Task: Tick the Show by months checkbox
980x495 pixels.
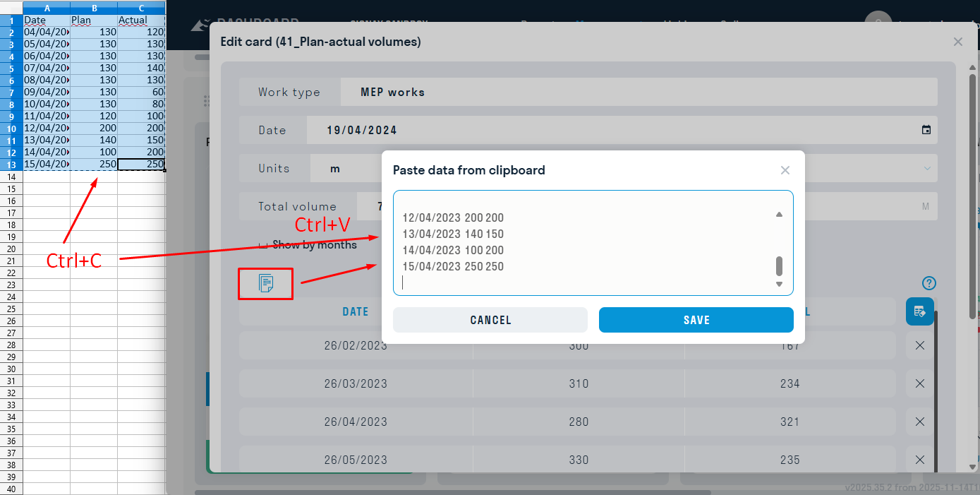Action: click(263, 245)
